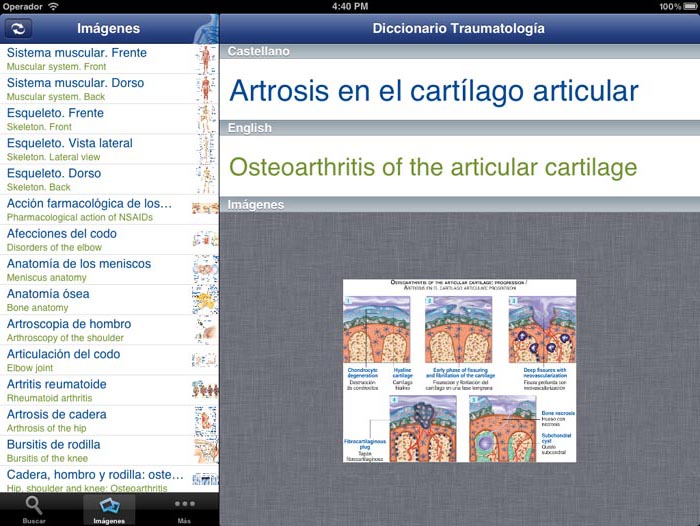
Task: Tap the Spanish term Artrosis en el cartílago articular
Action: point(434,91)
